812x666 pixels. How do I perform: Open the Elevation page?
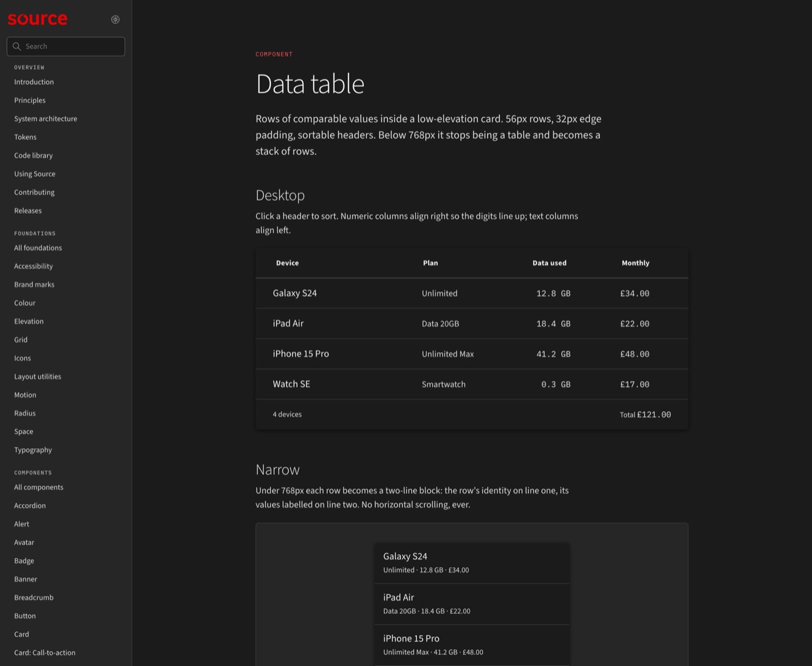tap(28, 322)
